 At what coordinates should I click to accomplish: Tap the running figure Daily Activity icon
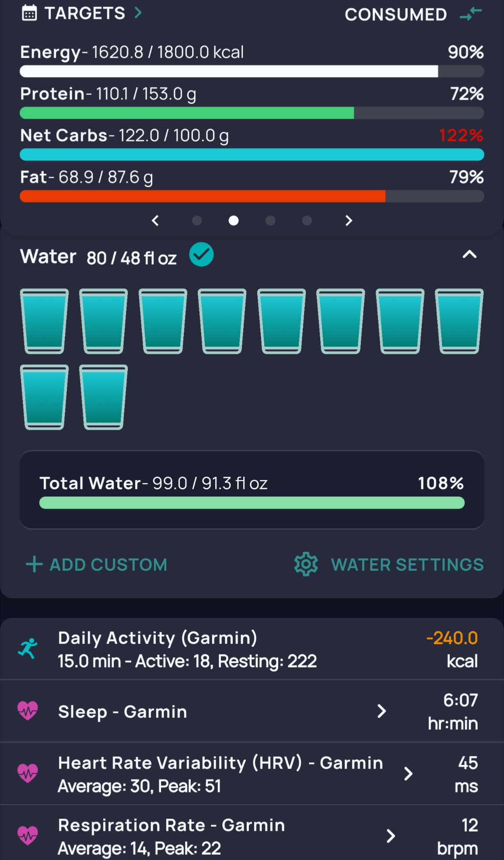tap(28, 649)
